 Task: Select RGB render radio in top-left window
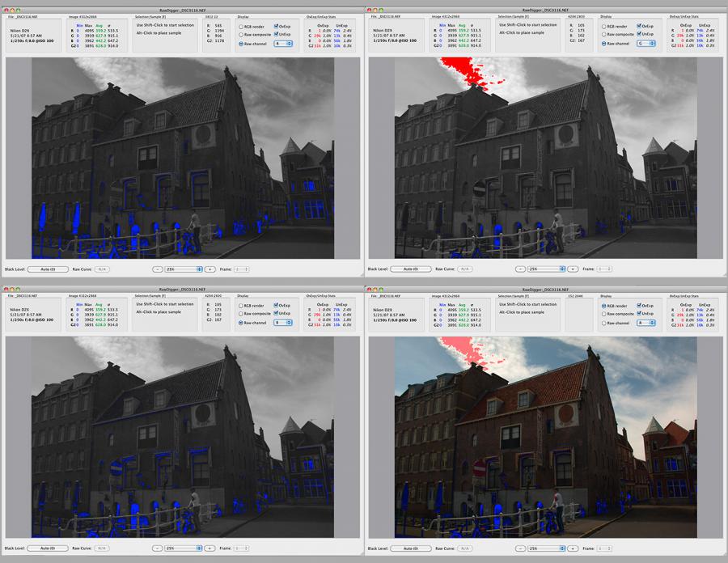[x=241, y=26]
